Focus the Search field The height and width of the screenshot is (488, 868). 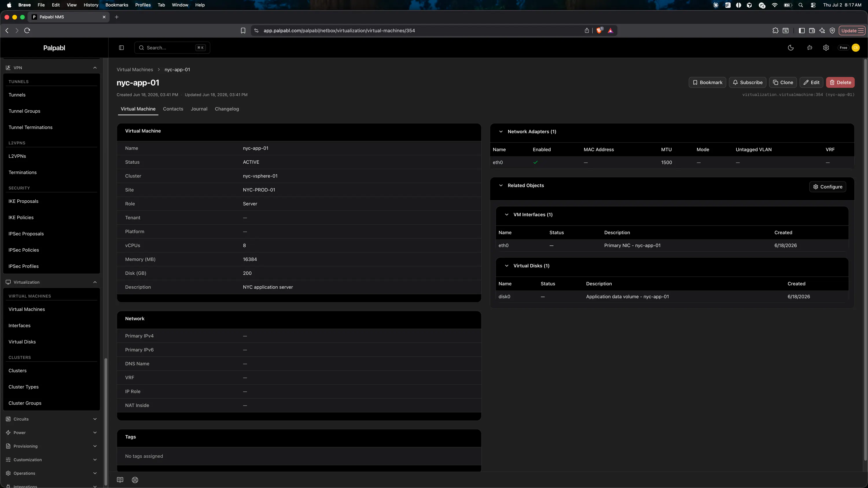click(172, 47)
